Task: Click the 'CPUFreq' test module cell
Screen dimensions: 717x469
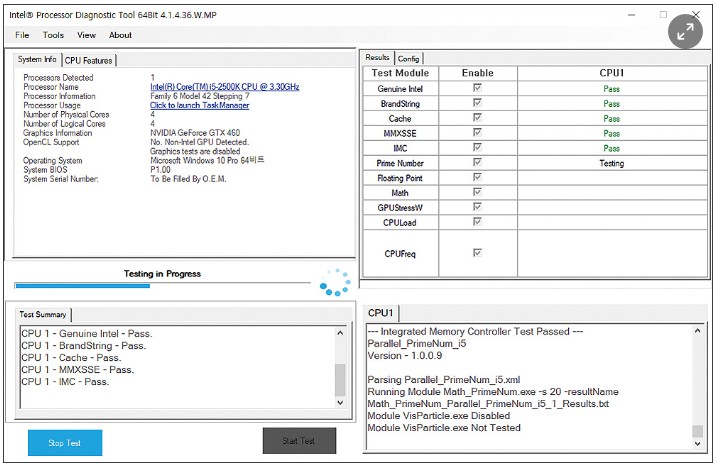Action: 400,254
